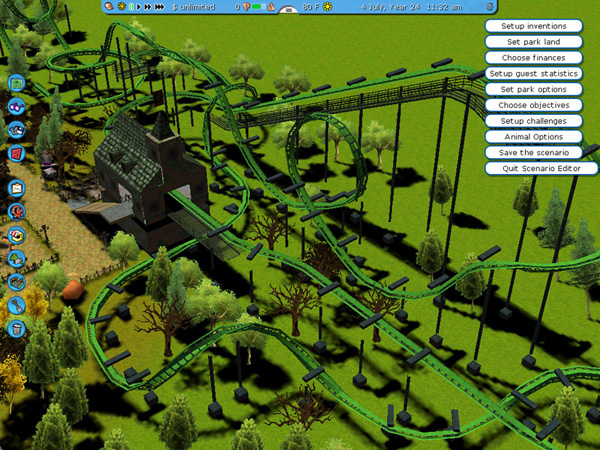Click the icon at top bar's right end
The width and height of the screenshot is (600, 450).
pyautogui.click(x=490, y=7)
